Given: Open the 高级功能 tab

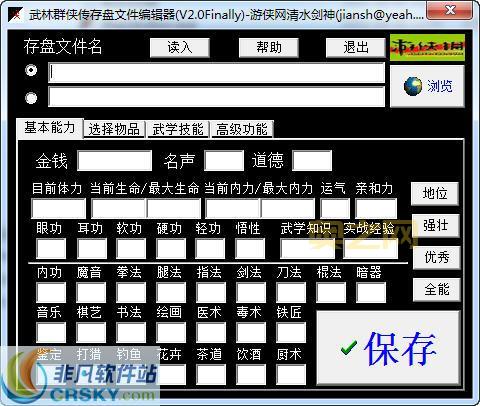Looking at the screenshot, I should tap(242, 129).
